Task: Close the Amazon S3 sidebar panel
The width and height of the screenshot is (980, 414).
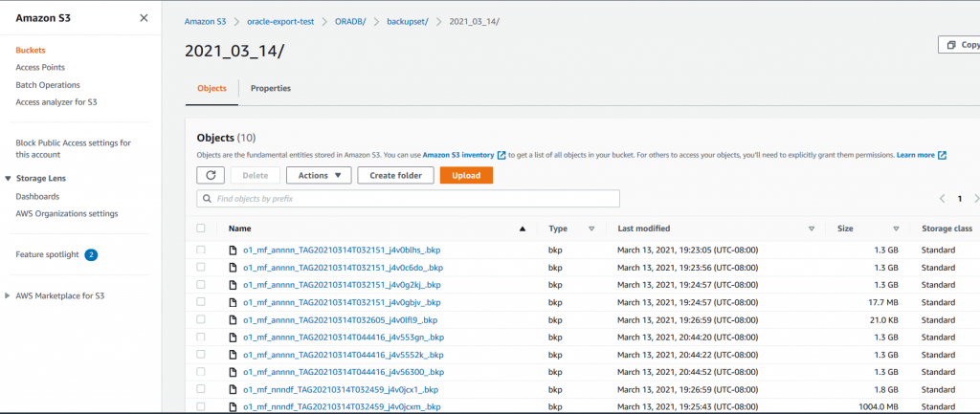Action: 144,18
